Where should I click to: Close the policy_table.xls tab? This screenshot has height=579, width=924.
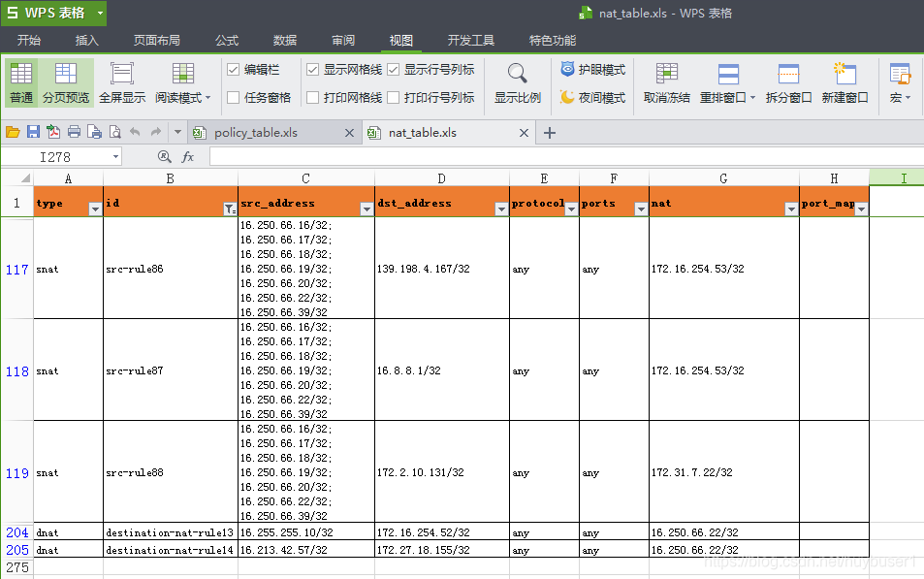pos(349,133)
